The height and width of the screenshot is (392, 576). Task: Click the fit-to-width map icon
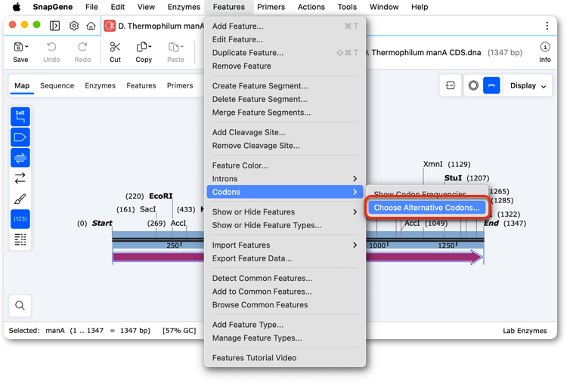(451, 85)
